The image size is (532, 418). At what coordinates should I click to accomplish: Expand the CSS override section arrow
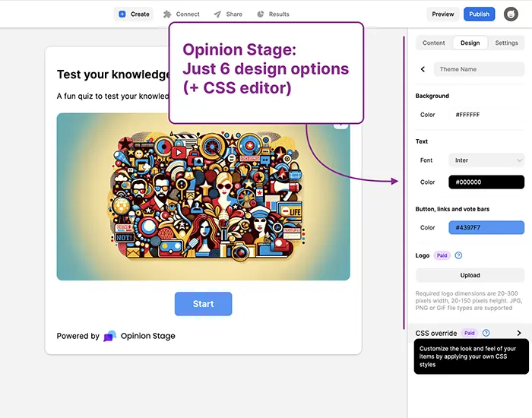pos(519,333)
